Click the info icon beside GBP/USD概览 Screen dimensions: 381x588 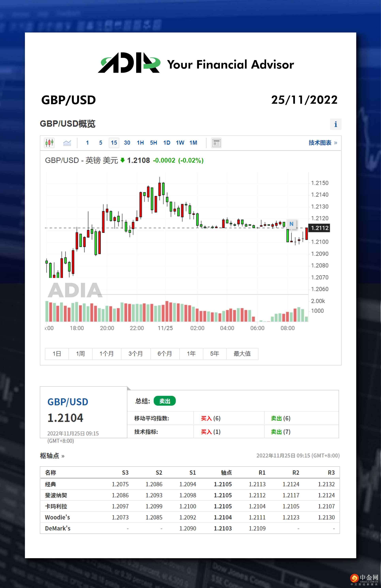(336, 124)
